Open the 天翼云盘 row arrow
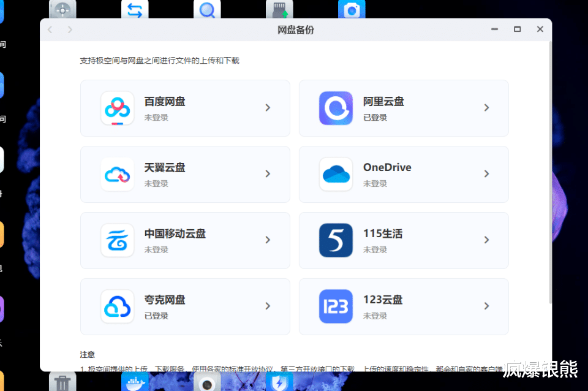 click(268, 173)
